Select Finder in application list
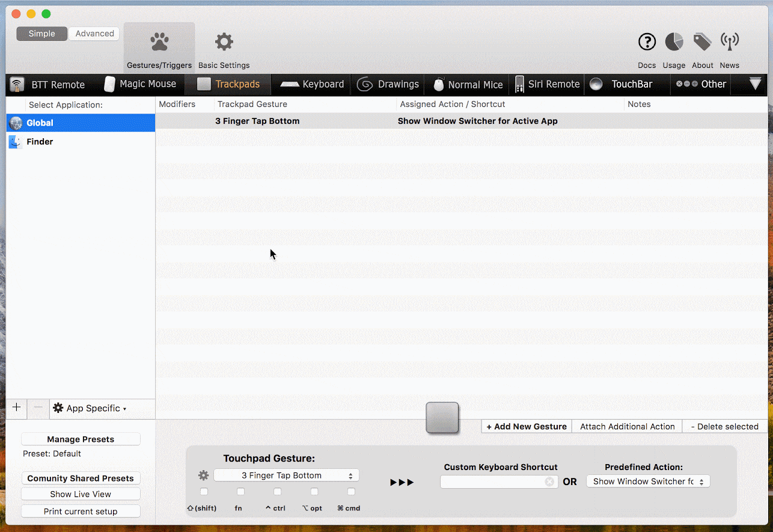This screenshot has height=532, width=773. (x=81, y=142)
